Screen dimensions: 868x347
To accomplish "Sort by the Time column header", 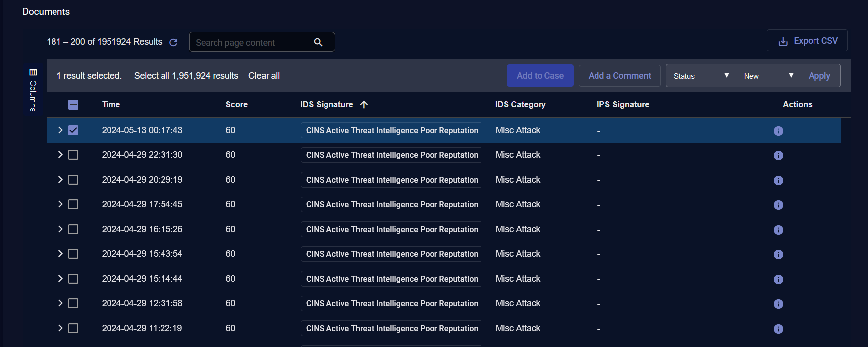I will (111, 105).
